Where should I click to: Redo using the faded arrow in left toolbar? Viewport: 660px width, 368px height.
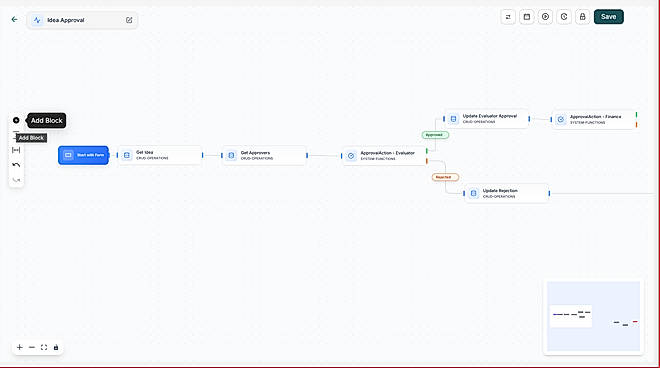16,180
